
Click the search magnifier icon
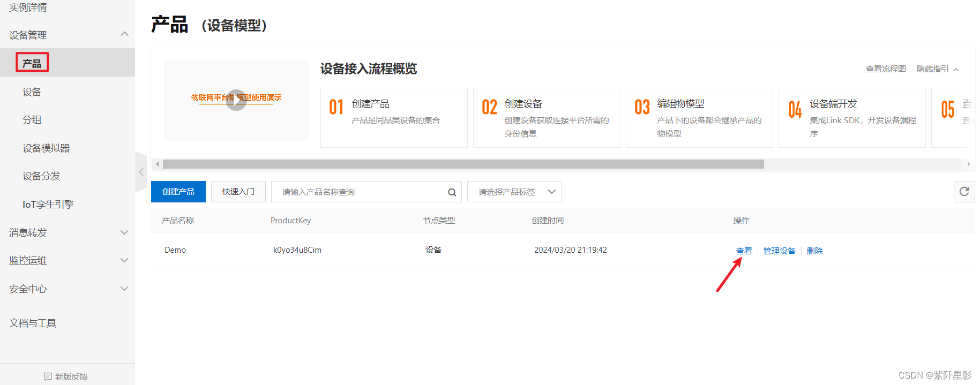click(x=452, y=192)
